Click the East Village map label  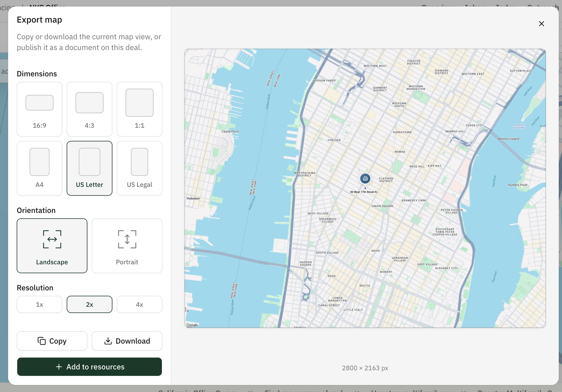pyautogui.click(x=427, y=264)
